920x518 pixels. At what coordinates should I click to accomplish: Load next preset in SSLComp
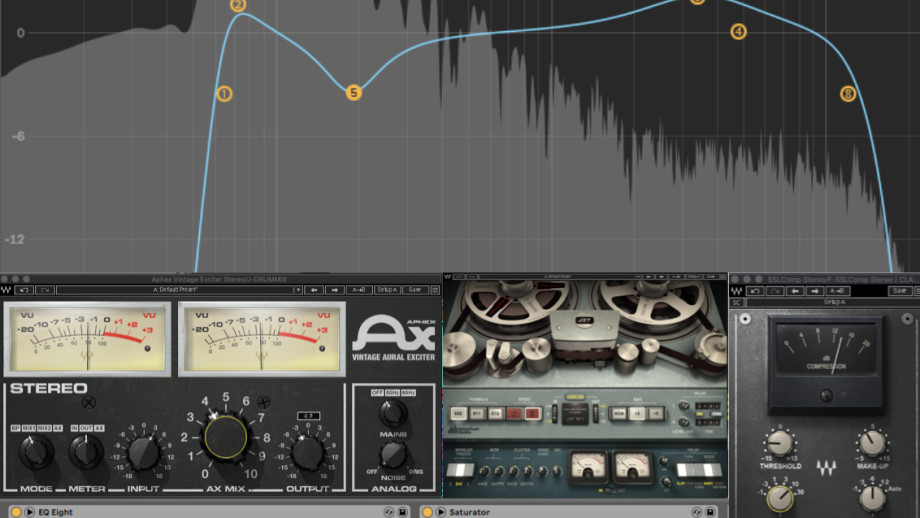coord(814,291)
